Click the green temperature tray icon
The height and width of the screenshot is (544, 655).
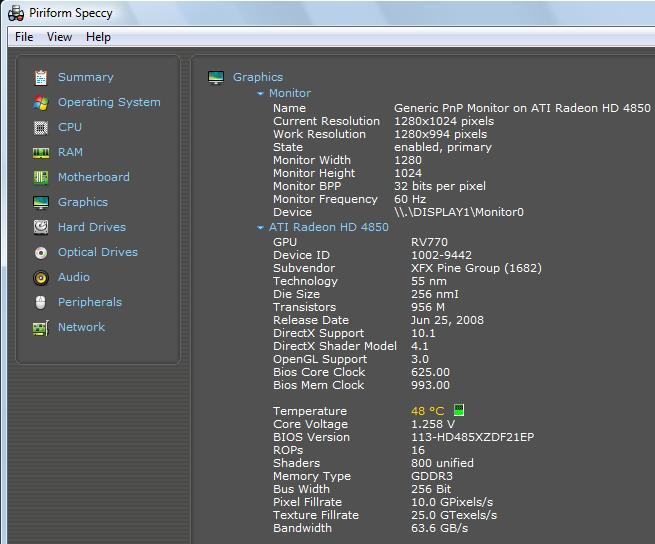tap(459, 409)
